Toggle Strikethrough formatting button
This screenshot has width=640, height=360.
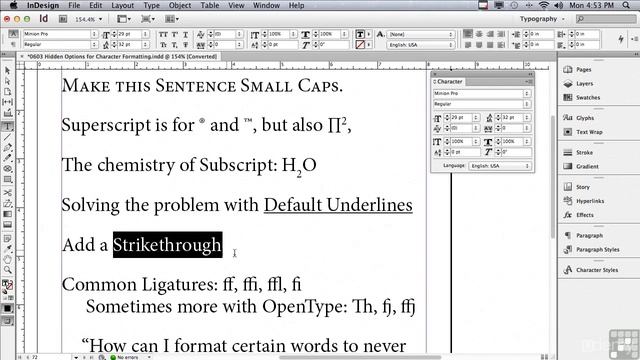(185, 44)
